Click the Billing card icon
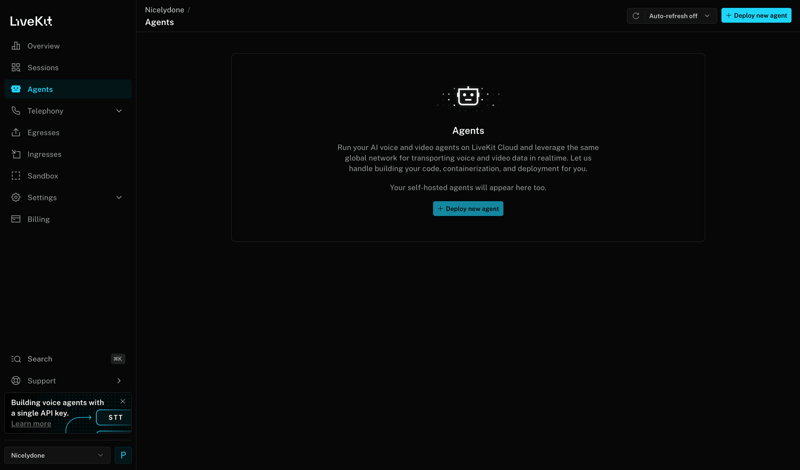 16,219
